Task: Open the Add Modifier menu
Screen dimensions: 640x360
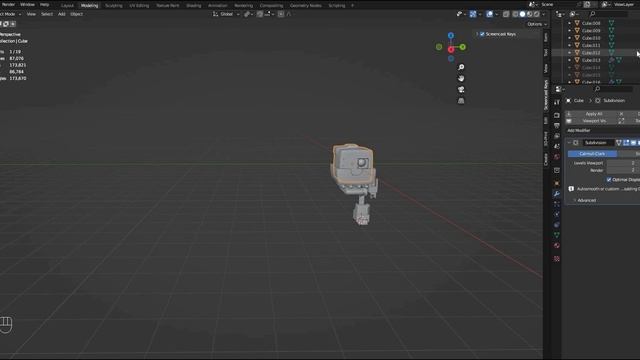Action: tap(579, 131)
